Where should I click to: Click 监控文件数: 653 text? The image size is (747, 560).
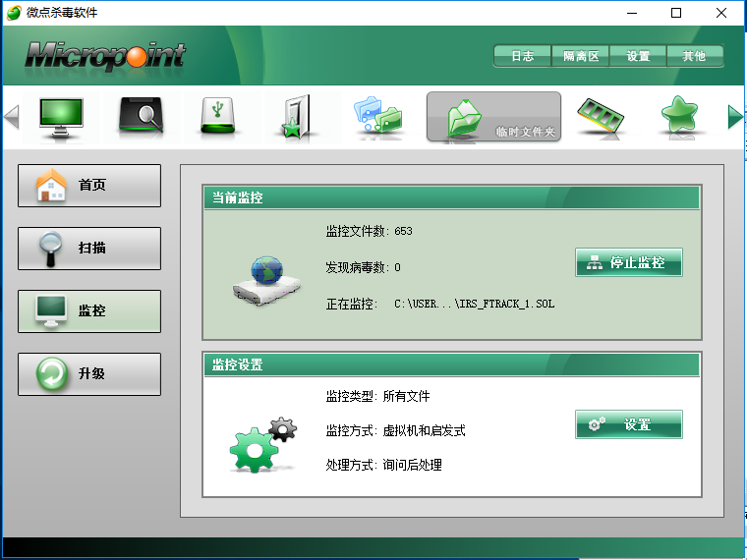pyautogui.click(x=370, y=232)
